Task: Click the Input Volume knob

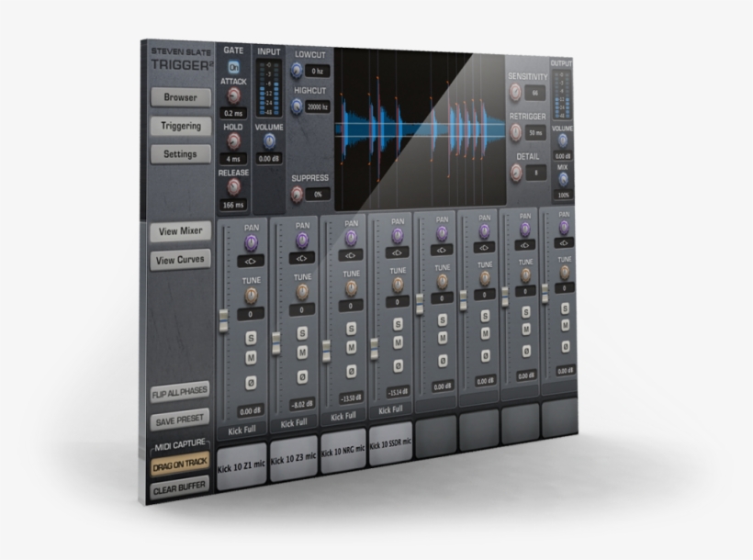Action: [x=269, y=141]
